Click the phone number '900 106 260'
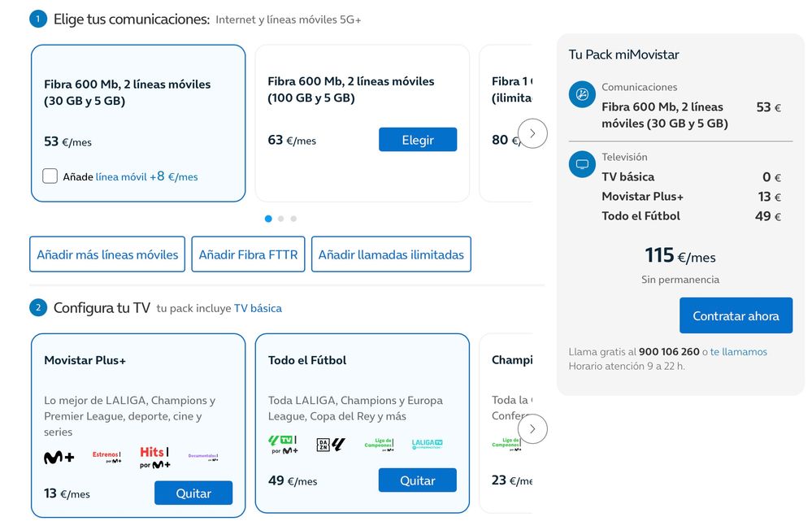Image resolution: width=812 pixels, height=530 pixels. (669, 352)
